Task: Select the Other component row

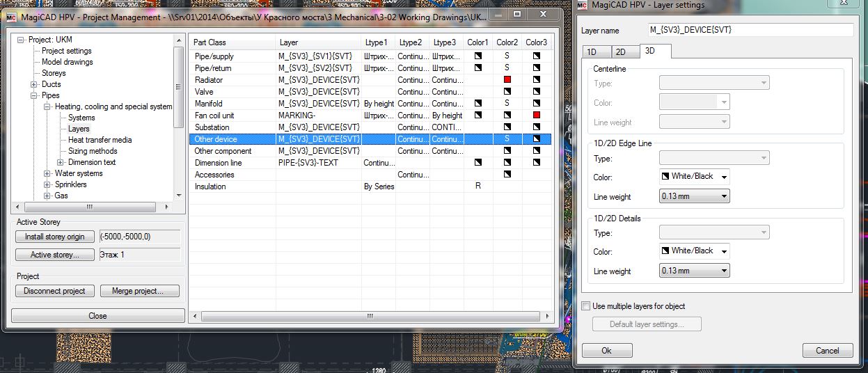Action: click(370, 151)
